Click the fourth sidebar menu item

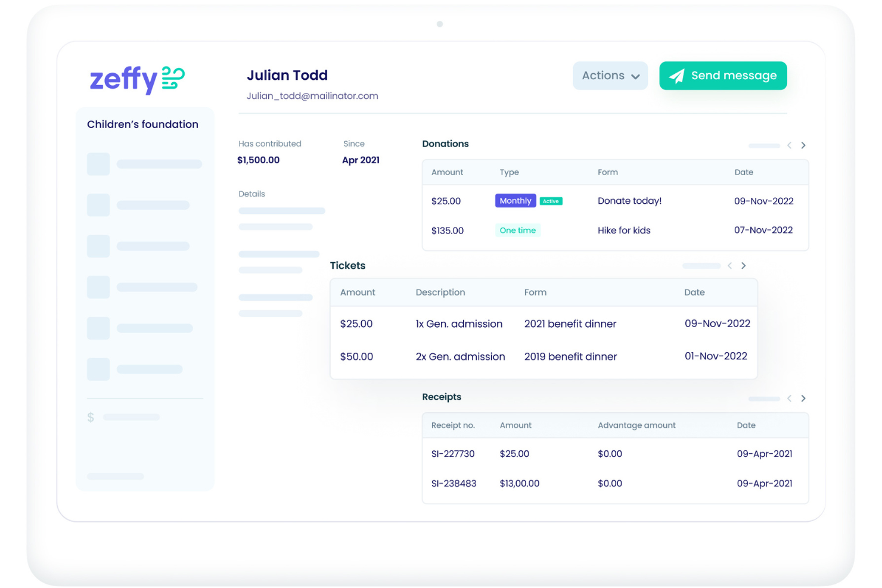98,287
